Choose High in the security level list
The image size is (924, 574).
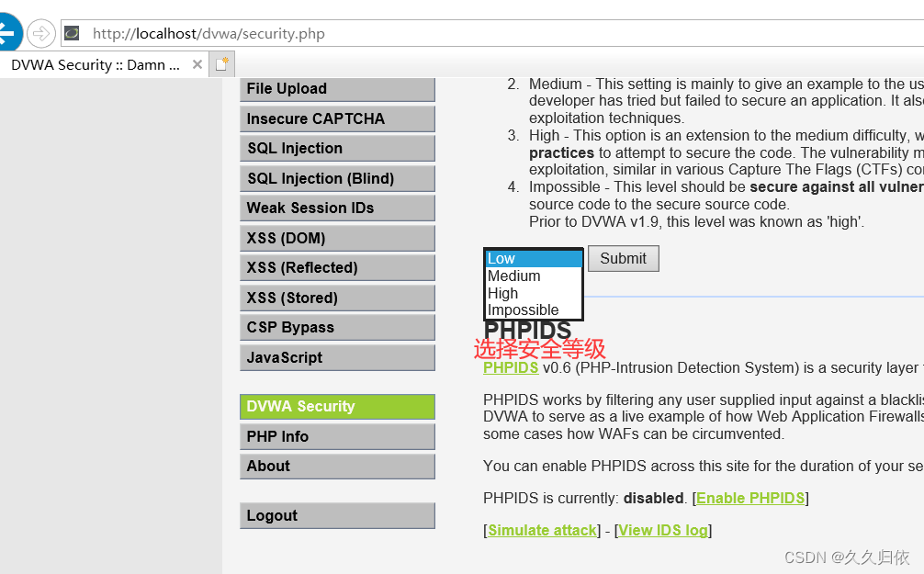pyautogui.click(x=534, y=293)
